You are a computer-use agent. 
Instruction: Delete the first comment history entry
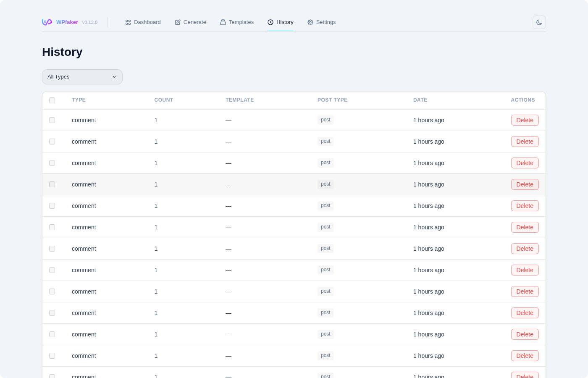(525, 120)
